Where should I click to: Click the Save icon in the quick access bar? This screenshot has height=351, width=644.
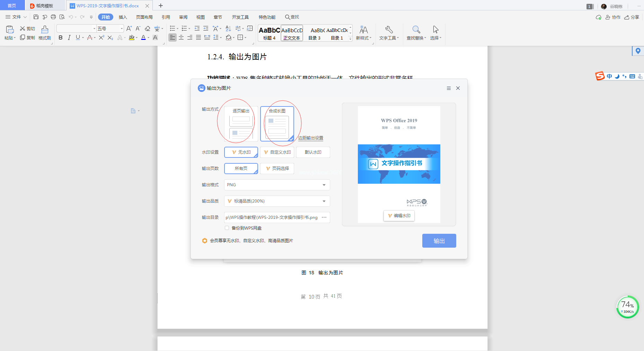click(36, 17)
